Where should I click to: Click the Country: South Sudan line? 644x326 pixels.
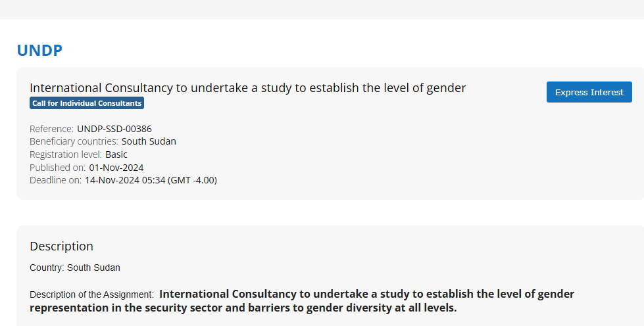coord(75,268)
